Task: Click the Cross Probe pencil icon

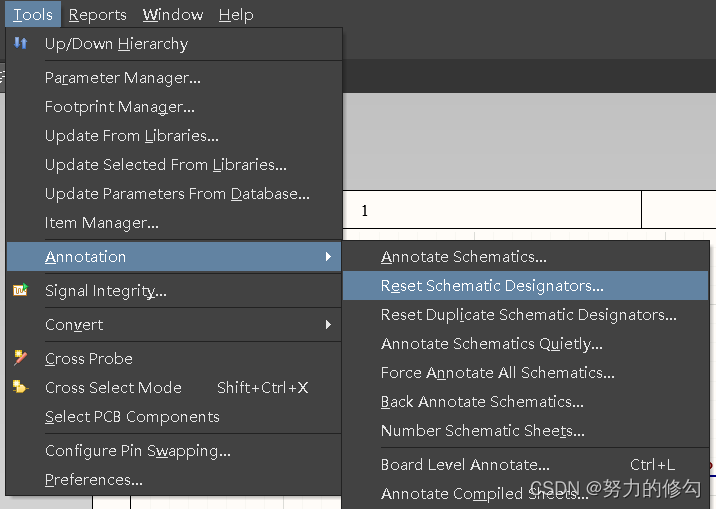Action: click(21, 358)
